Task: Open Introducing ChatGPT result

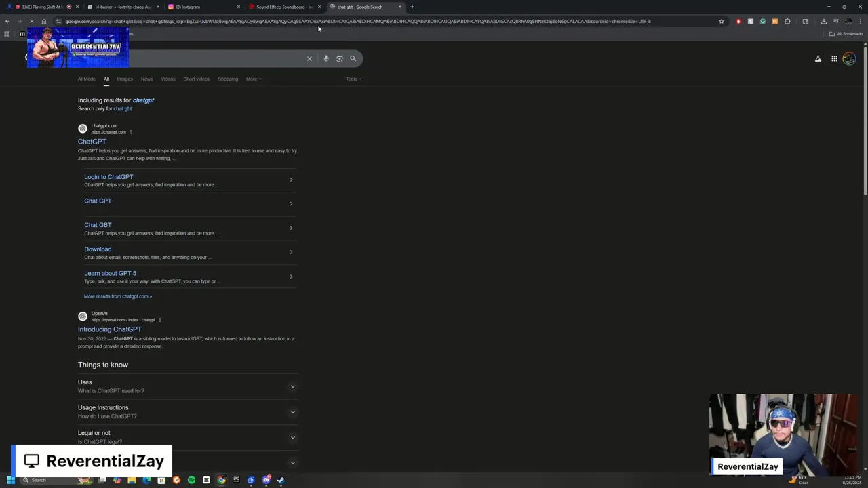Action: click(x=110, y=329)
